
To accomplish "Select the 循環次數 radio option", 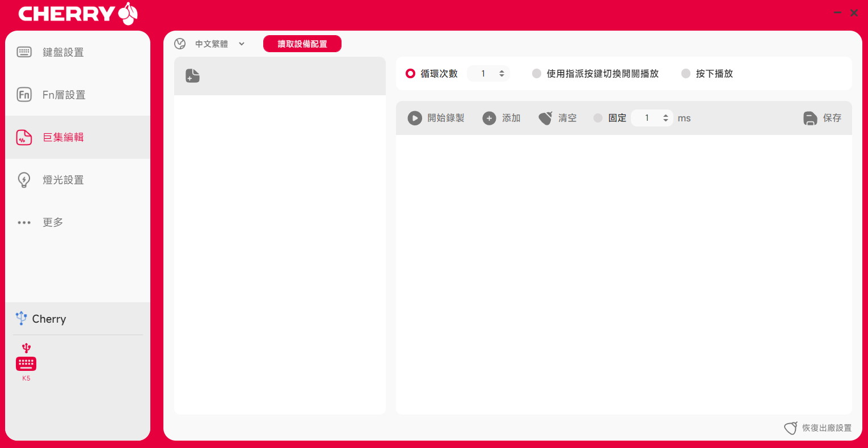I will [411, 73].
